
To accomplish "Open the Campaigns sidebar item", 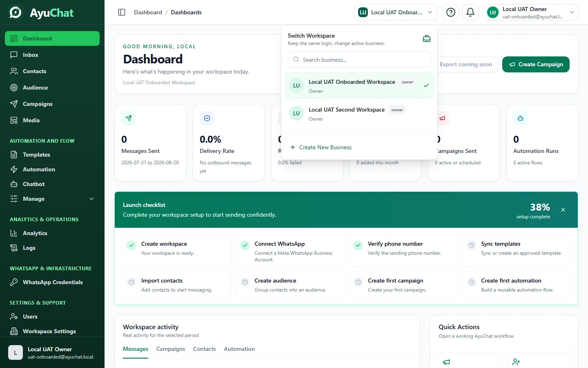I will (52, 104).
